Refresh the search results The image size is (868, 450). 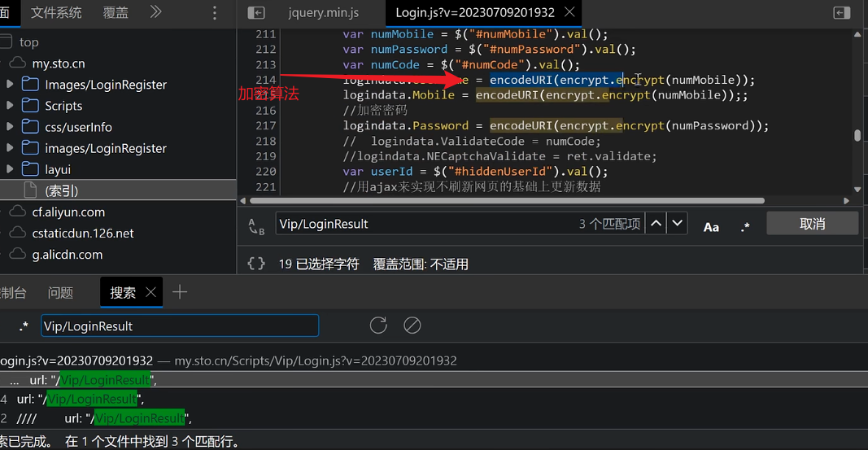pos(378,325)
